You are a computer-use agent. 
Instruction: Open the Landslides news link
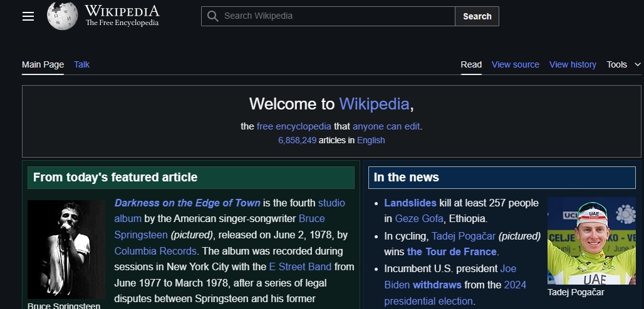[410, 203]
